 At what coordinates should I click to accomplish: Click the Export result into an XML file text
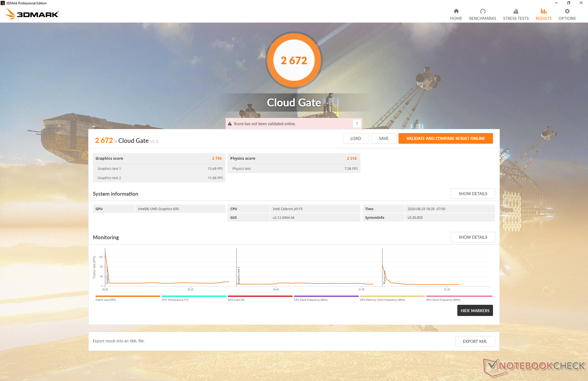click(119, 341)
